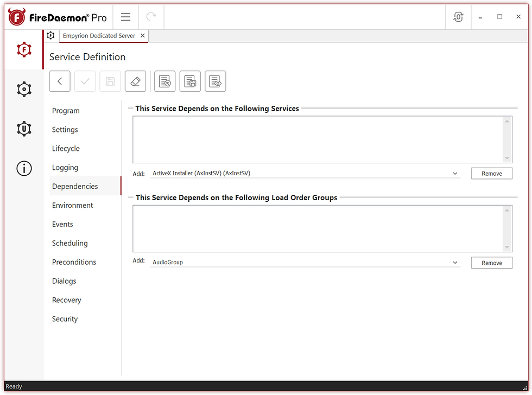Image resolution: width=532 pixels, height=395 pixels.
Task: Open the hamburger menu next to the logo
Action: coord(125,16)
